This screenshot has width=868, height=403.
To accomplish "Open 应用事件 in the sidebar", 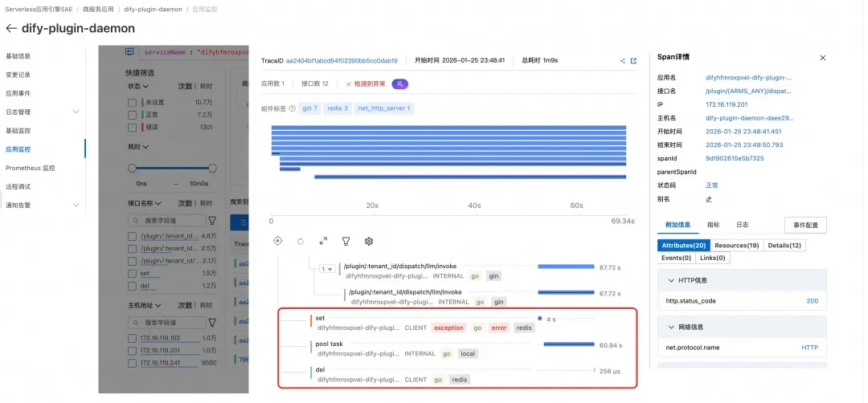I will tap(18, 93).
